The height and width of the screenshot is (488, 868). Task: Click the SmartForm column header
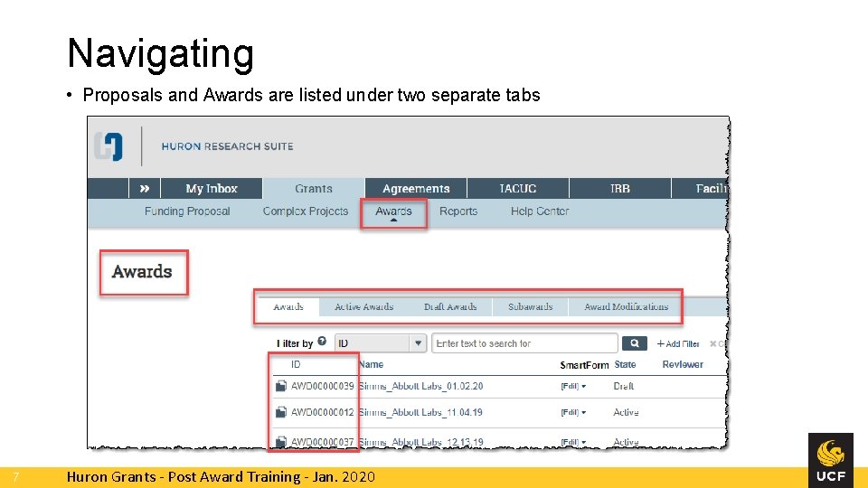584,365
